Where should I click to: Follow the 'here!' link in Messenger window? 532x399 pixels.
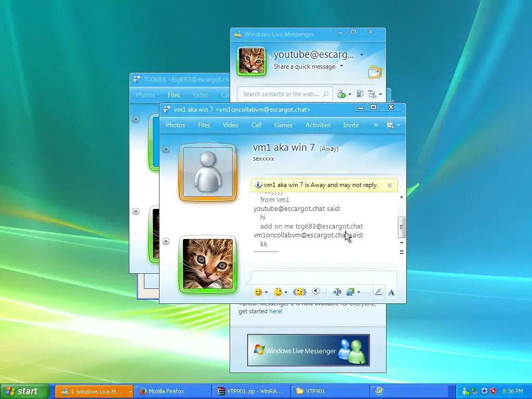pyautogui.click(x=276, y=311)
